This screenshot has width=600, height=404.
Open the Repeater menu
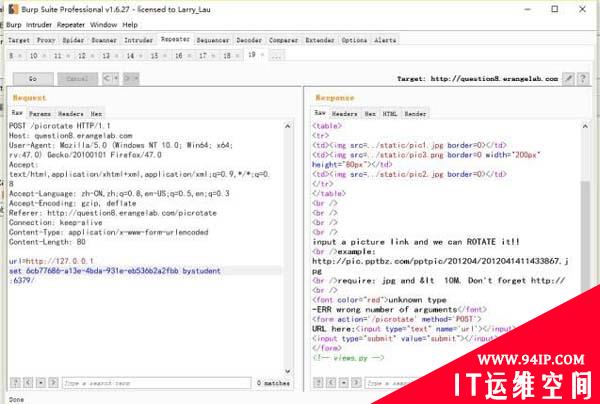pos(71,25)
